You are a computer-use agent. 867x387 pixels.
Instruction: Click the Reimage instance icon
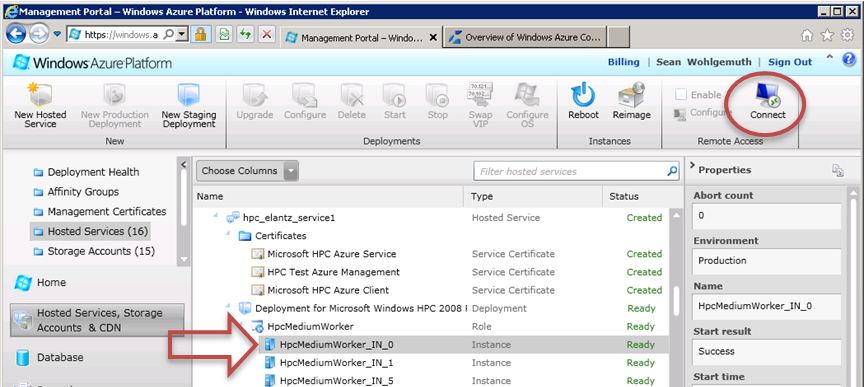tap(631, 95)
